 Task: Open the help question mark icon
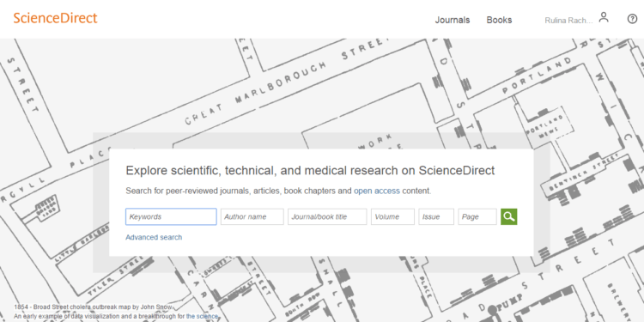point(633,19)
